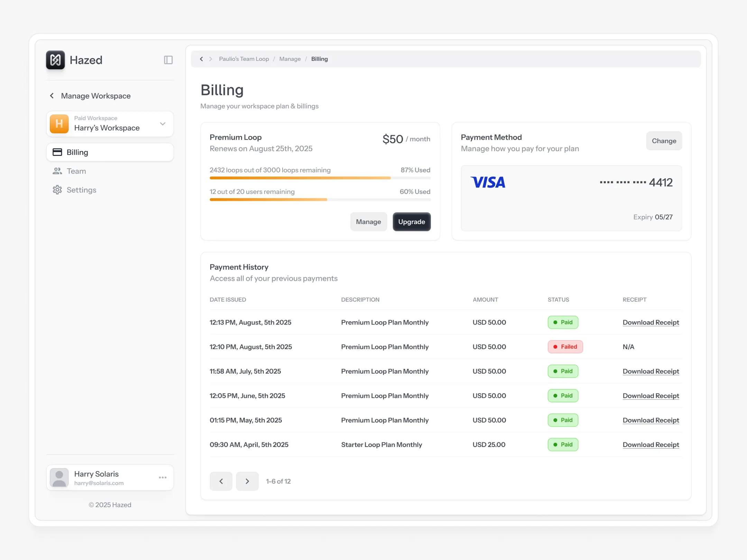
Task: Click Manage button on Premium Loop
Action: click(x=368, y=222)
